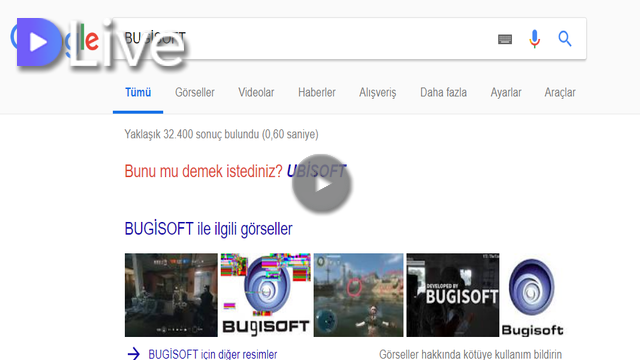Open the Araçlar options
This screenshot has width=640, height=360.
[x=560, y=93]
